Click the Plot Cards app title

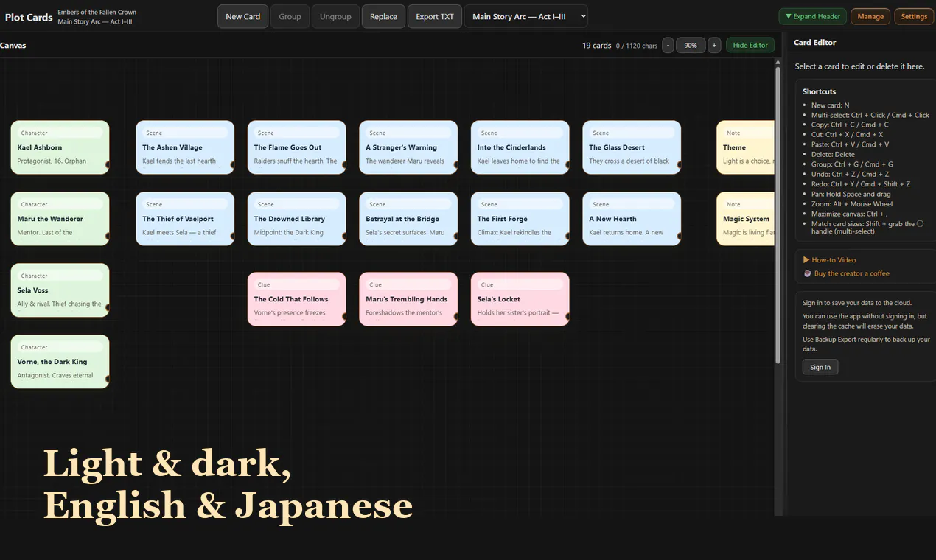point(29,17)
